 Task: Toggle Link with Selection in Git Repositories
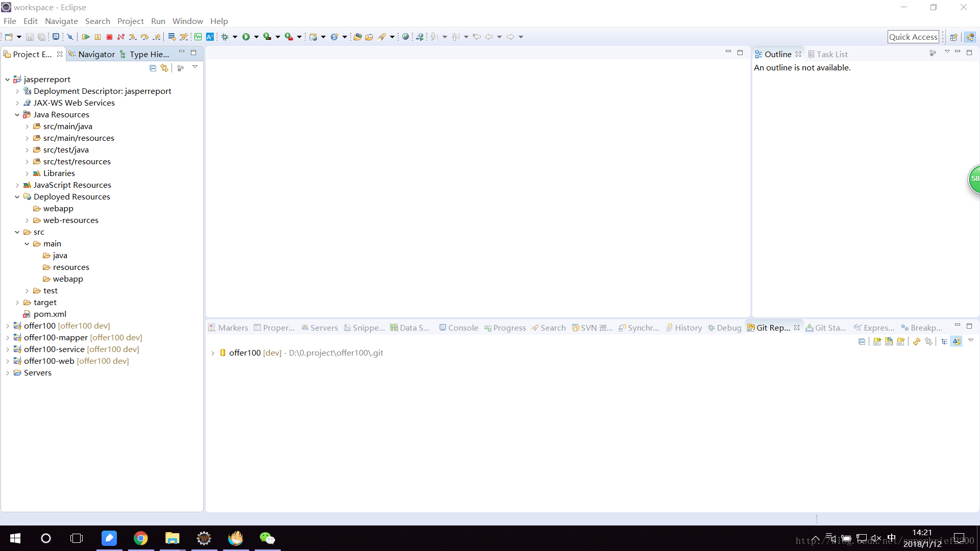coord(928,341)
